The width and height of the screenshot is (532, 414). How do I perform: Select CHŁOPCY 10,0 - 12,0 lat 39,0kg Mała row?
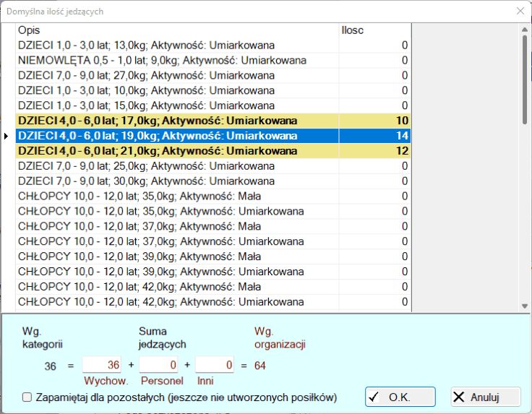(x=140, y=256)
